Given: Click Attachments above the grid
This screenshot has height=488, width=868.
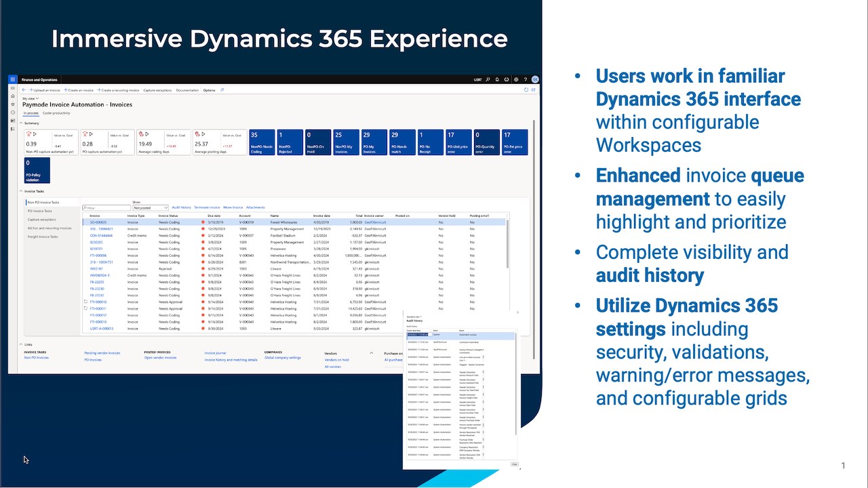Looking at the screenshot, I should [256, 207].
